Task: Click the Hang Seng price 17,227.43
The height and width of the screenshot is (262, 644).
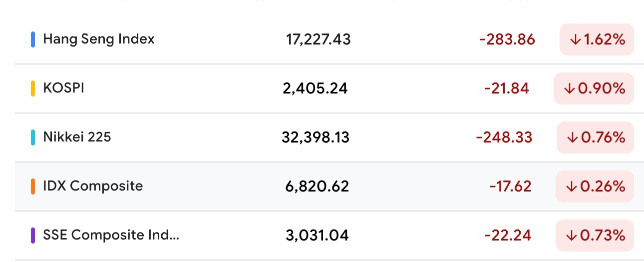Action: pyautogui.click(x=319, y=39)
